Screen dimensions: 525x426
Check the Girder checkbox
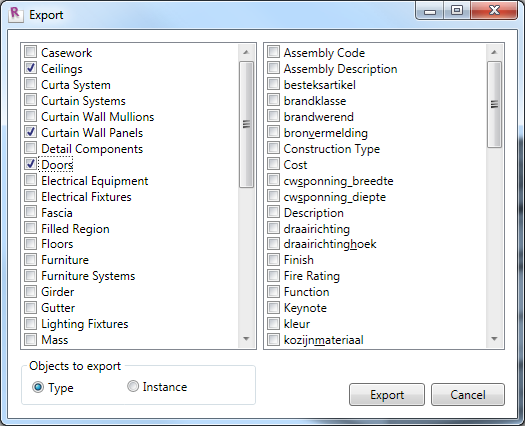[30, 291]
